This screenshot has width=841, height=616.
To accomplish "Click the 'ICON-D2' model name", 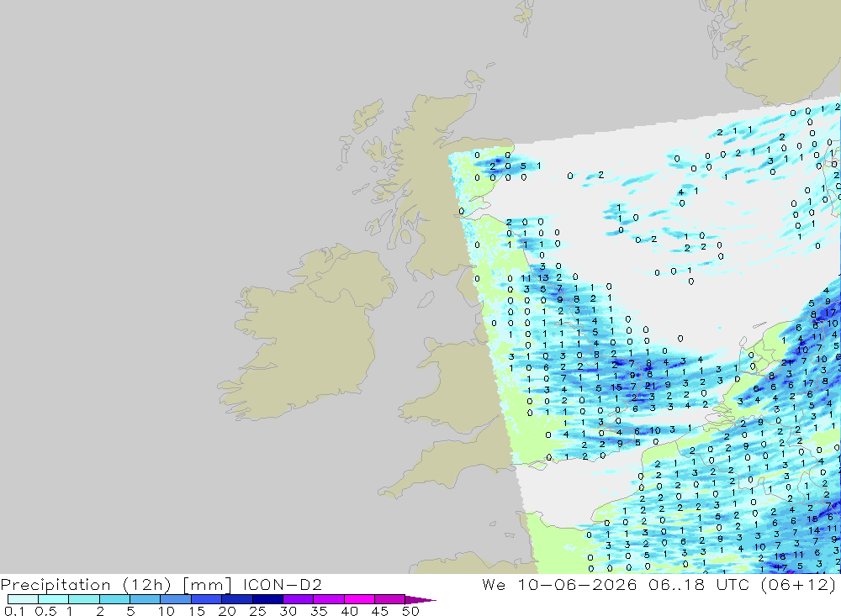I will 282,584.
